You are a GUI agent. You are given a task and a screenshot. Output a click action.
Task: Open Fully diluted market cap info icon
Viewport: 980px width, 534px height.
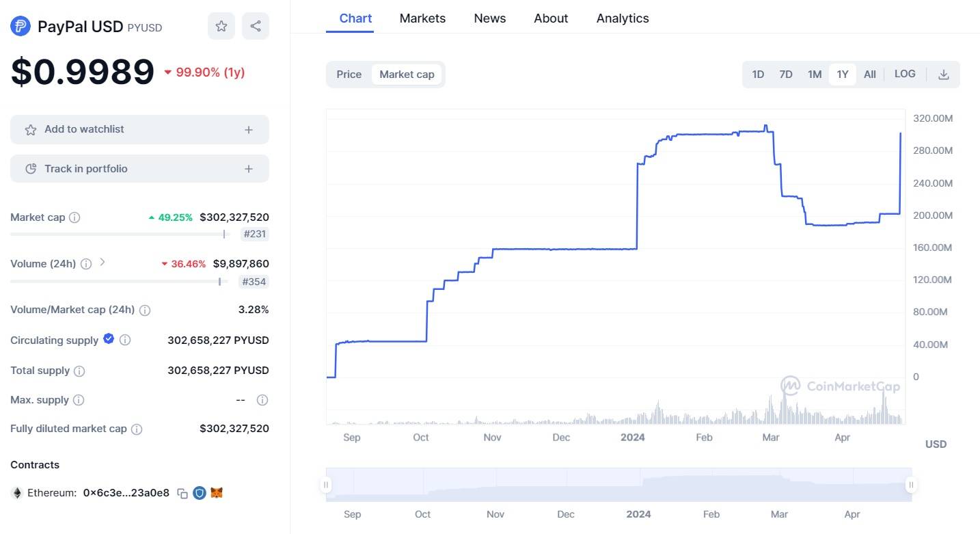[x=137, y=429]
